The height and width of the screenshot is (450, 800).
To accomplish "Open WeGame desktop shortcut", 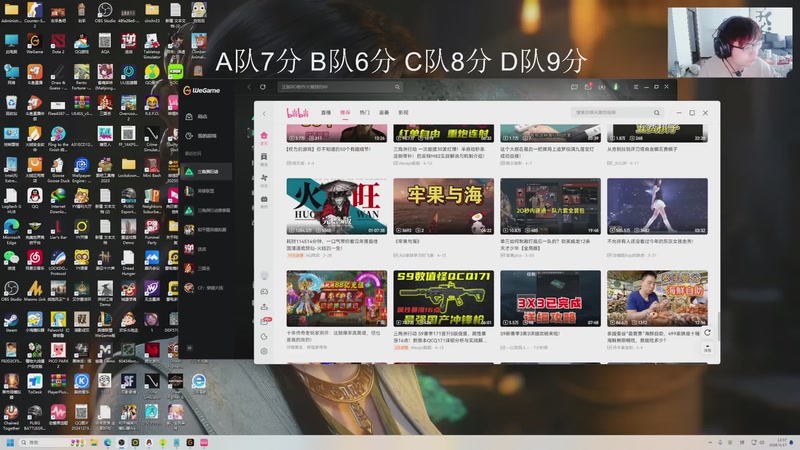I will [x=35, y=44].
